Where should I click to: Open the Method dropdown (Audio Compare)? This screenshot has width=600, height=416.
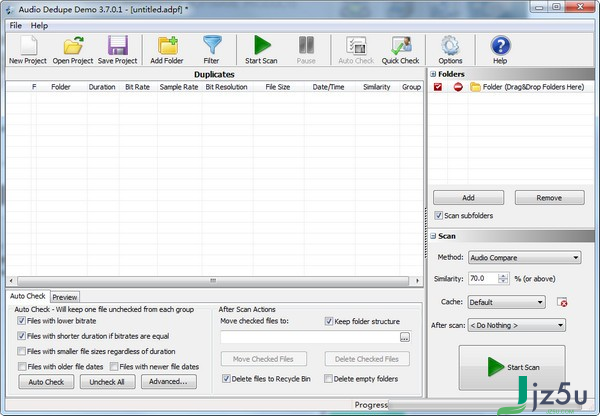(525, 258)
